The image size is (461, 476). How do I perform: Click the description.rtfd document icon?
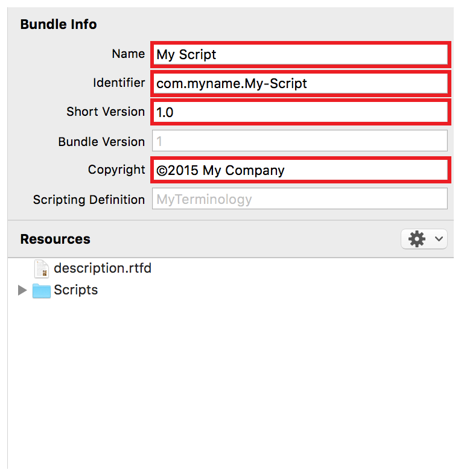click(41, 268)
